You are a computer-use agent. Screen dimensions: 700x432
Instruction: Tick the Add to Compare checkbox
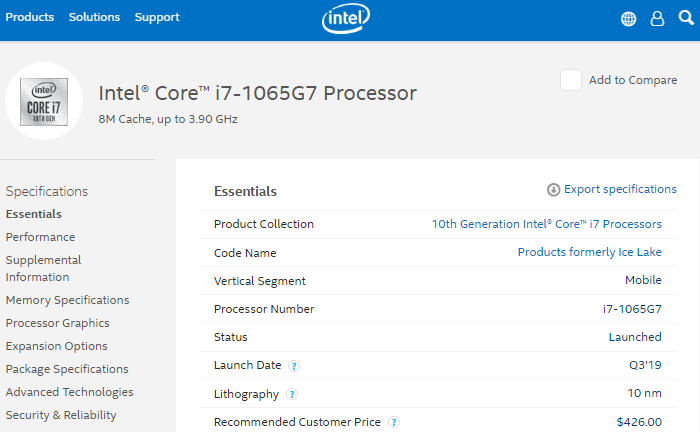[x=571, y=80]
